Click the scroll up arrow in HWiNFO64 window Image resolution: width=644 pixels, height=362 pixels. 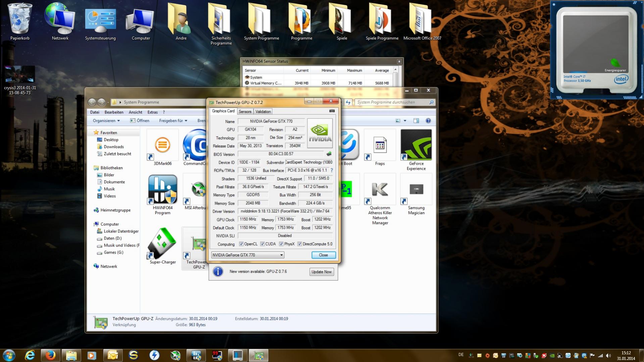click(x=395, y=69)
